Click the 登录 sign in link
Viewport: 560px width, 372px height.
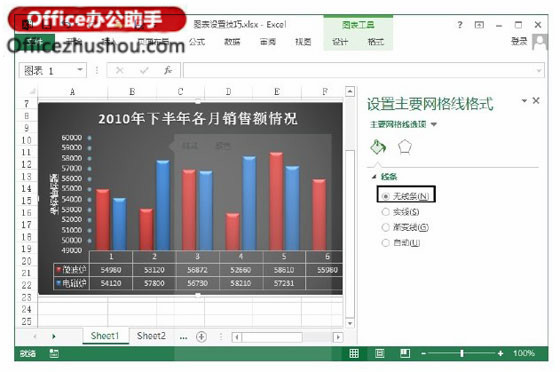pyautogui.click(x=519, y=41)
